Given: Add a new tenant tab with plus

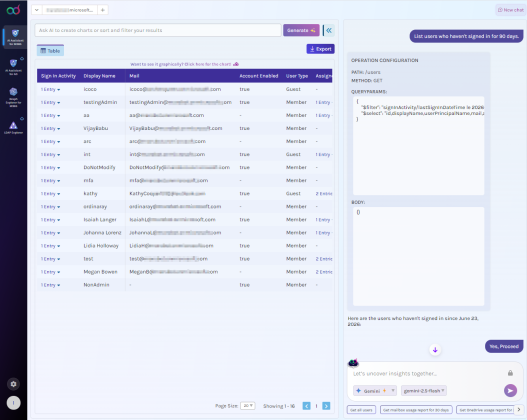Looking at the screenshot, I should [x=103, y=10].
